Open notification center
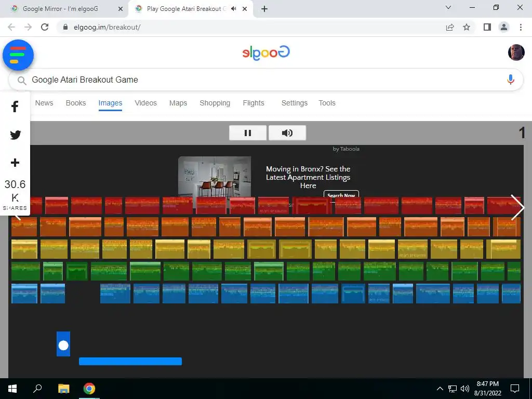The image size is (532, 399). pyautogui.click(x=515, y=389)
